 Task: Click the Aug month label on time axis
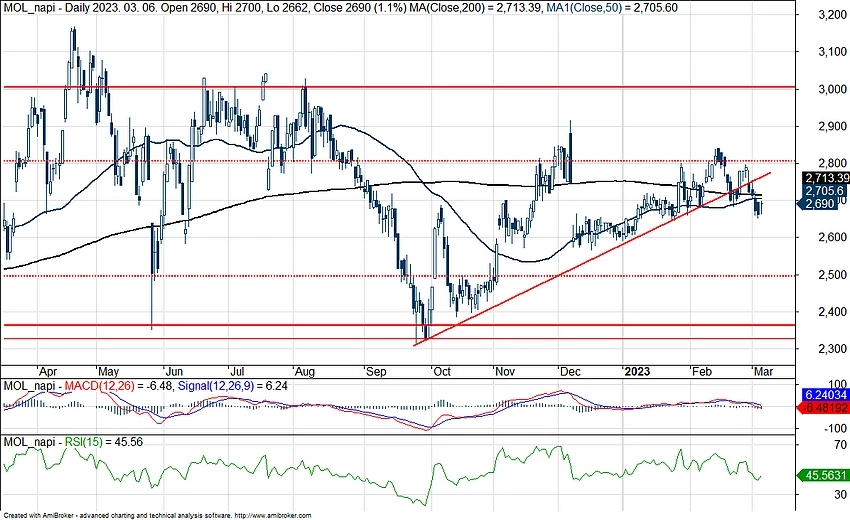(305, 372)
